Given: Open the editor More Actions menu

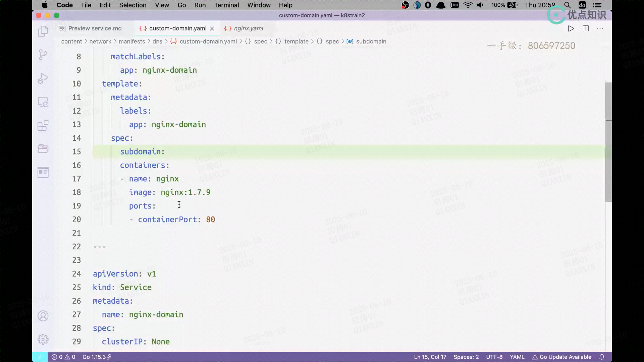Looking at the screenshot, I should pyautogui.click(x=600, y=28).
